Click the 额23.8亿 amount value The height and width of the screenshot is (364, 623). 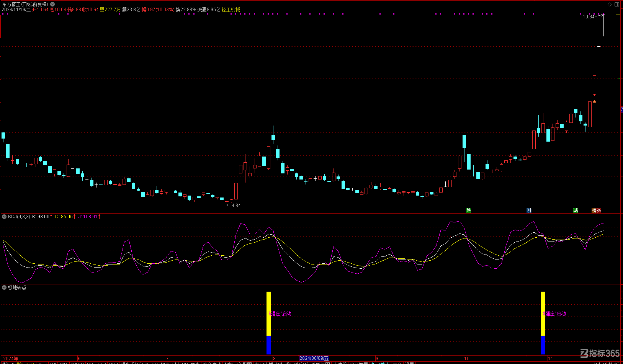[x=131, y=10]
